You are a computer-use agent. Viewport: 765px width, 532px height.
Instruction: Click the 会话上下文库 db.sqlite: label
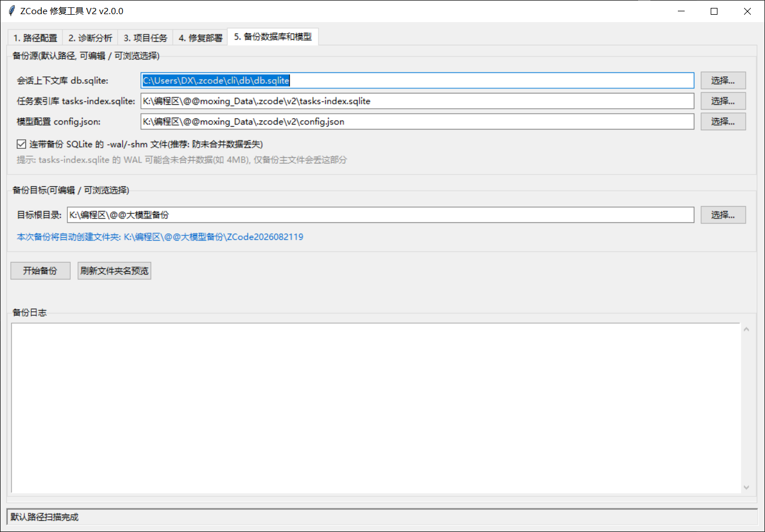coord(62,80)
